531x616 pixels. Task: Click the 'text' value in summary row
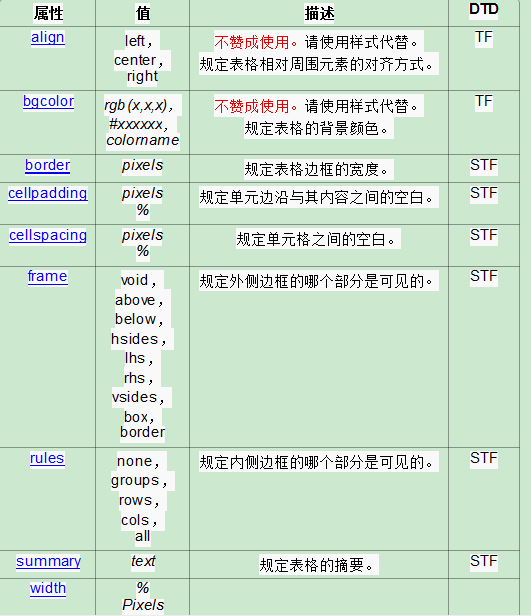point(143,561)
